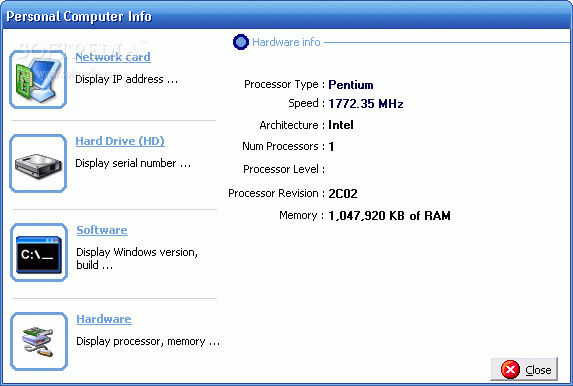Image resolution: width=573 pixels, height=386 pixels.
Task: Click the 'Speed :' label
Action: (306, 103)
